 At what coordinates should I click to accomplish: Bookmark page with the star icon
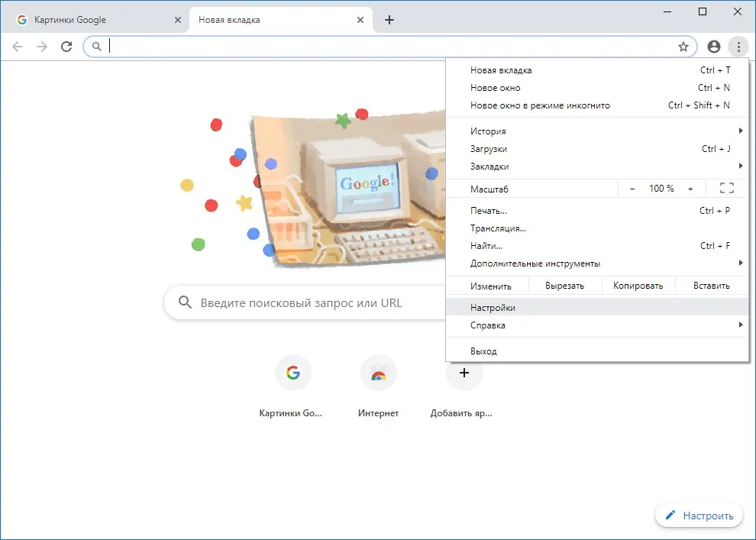(x=683, y=47)
